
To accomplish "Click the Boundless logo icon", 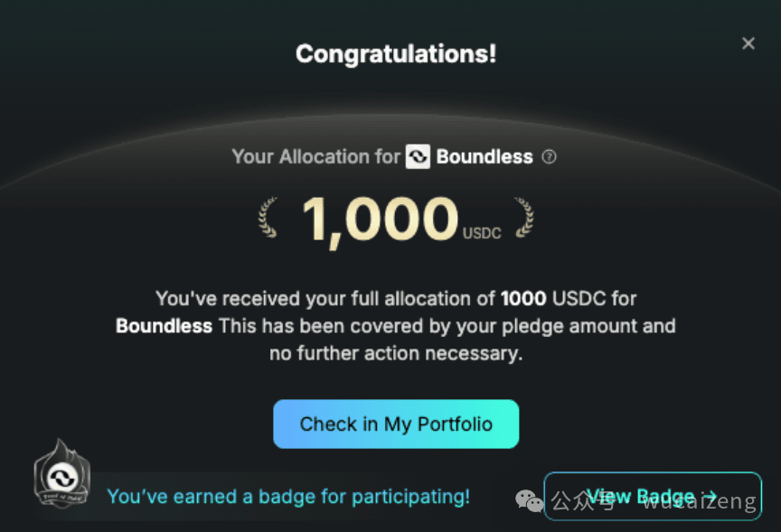I will [418, 157].
